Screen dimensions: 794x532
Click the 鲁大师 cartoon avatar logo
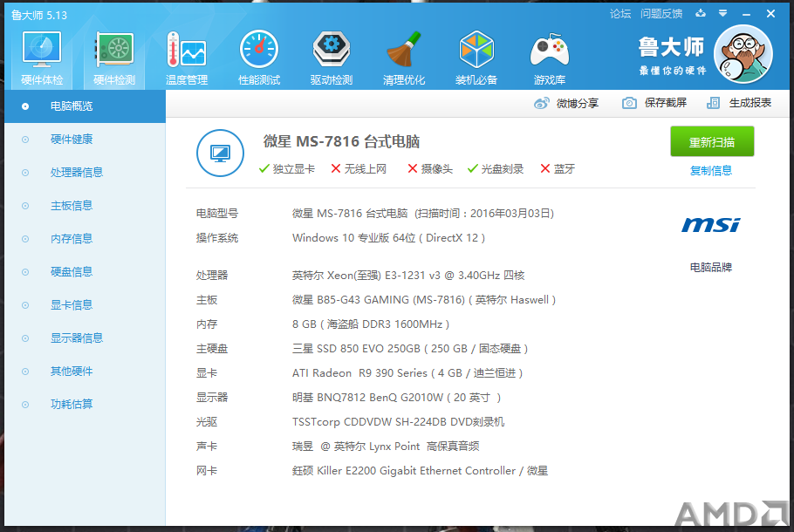(743, 54)
